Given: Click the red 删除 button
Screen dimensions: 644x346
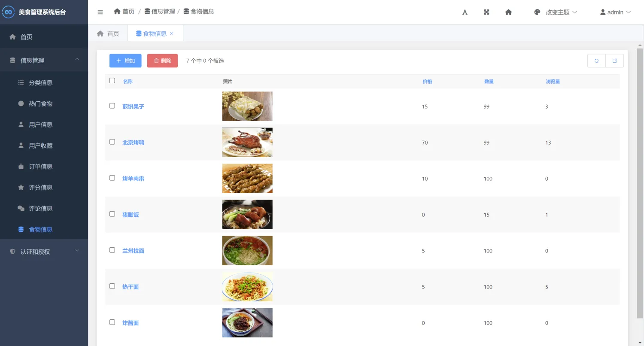Looking at the screenshot, I should point(162,61).
